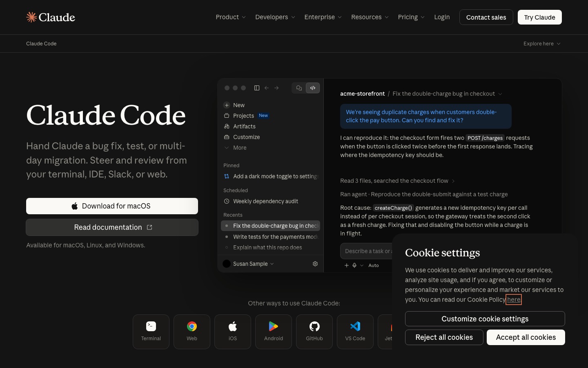Click the forward arrow in app preview

pyautogui.click(x=276, y=88)
